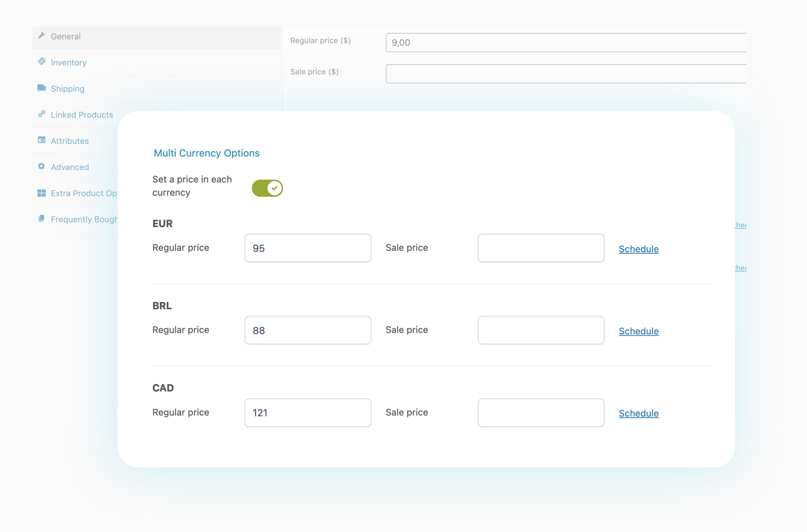Viewport: 807px width, 532px height.
Task: Click Schedule next to BRL sale price
Action: tap(638, 331)
